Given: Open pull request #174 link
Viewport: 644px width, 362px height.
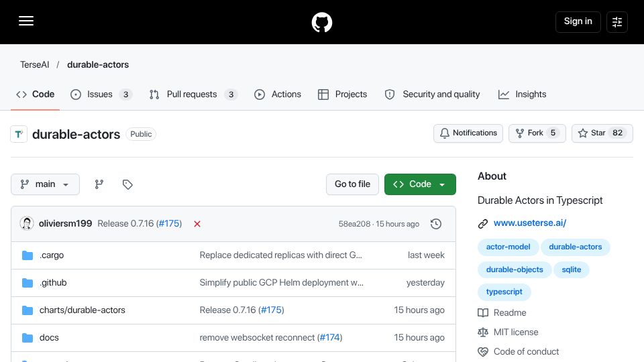Looking at the screenshot, I should [330, 338].
